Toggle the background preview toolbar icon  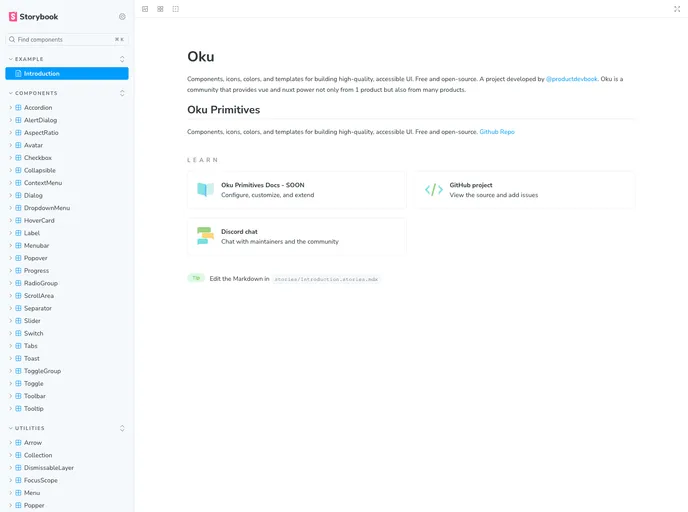(x=145, y=9)
